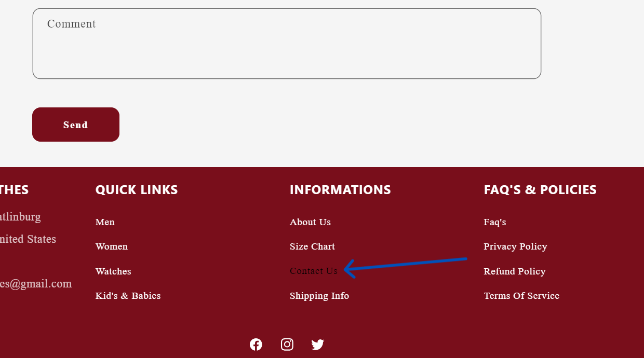Image resolution: width=644 pixels, height=358 pixels.
Task: Click the Informations footer heading
Action: [x=340, y=190]
